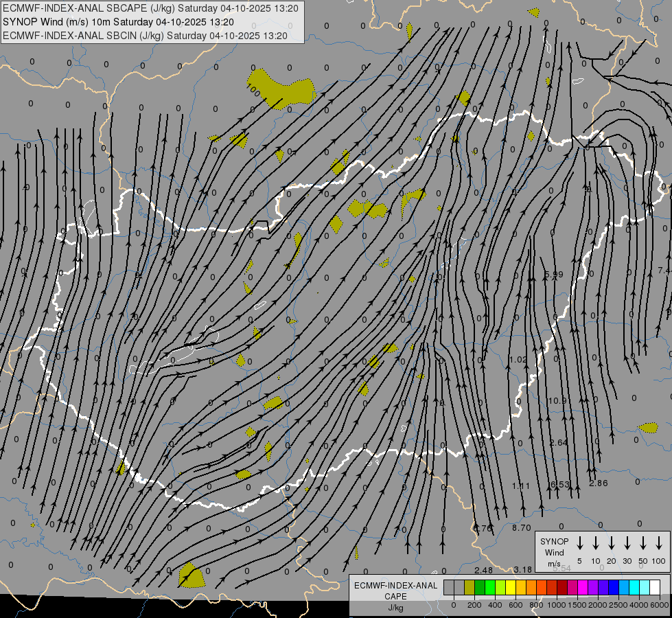Pick the pale cyan CAPE legend swatch
This screenshot has width=672, height=618.
(x=644, y=587)
